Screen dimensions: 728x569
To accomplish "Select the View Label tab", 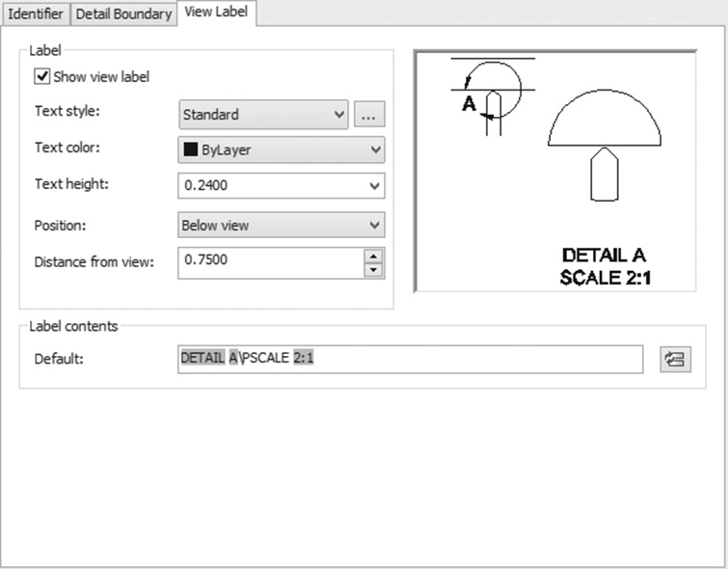I will [x=216, y=13].
